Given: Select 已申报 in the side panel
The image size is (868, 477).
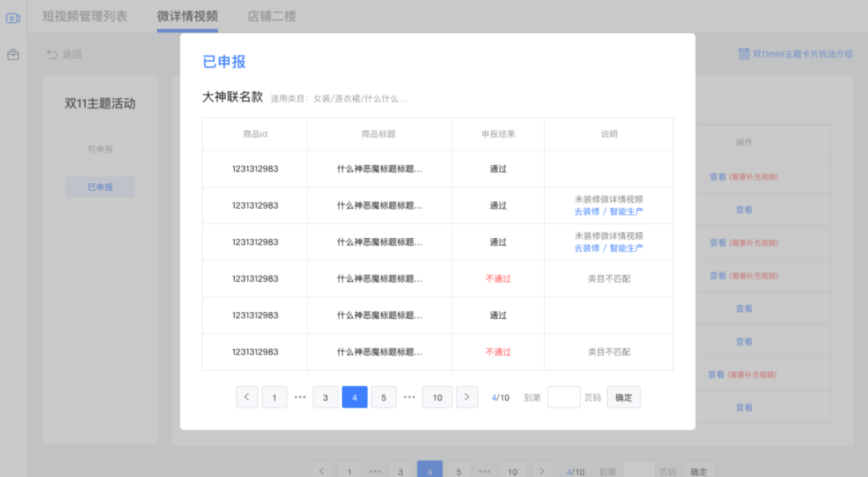Looking at the screenshot, I should [x=100, y=187].
